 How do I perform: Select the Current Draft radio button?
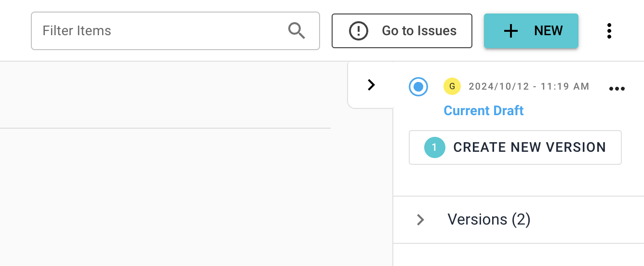pos(418,87)
